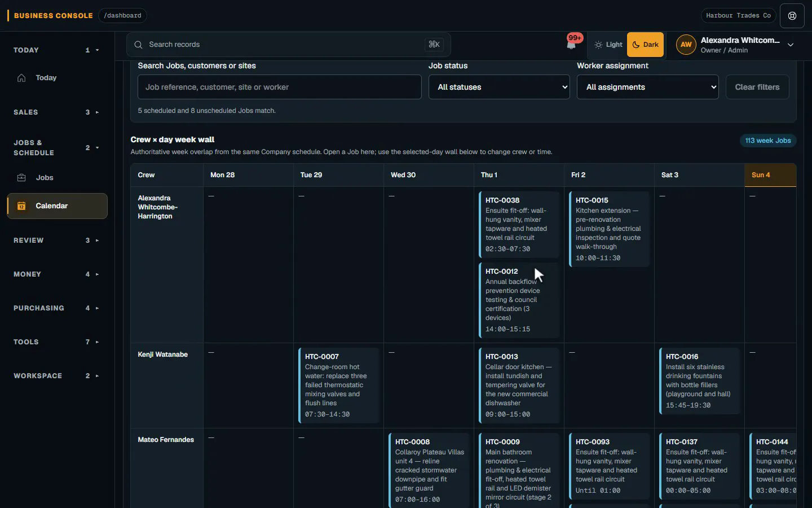Click the Jobs briefcase icon in sidebar
Screen dimensions: 812x508
tap(21, 178)
